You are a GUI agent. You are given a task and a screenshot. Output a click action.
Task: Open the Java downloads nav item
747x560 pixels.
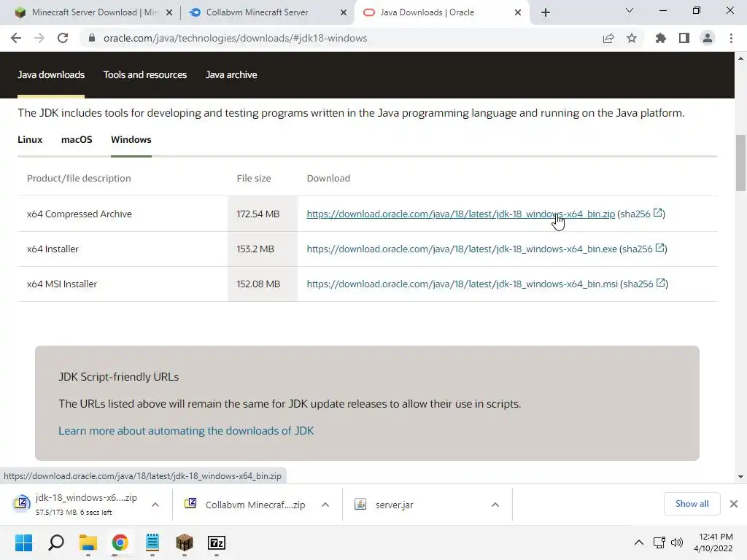tap(51, 75)
